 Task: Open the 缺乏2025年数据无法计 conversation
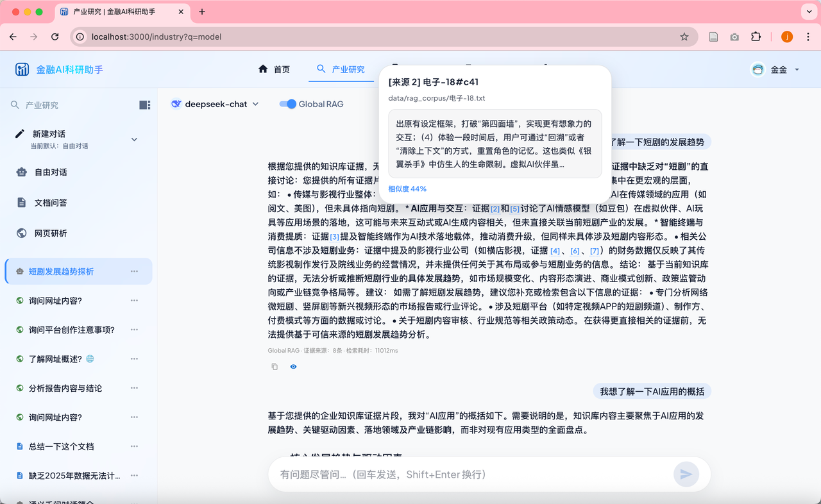click(74, 476)
